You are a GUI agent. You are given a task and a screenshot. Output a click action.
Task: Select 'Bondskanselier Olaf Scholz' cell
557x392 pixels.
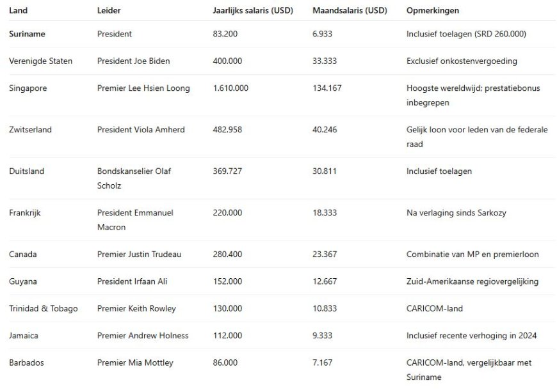pyautogui.click(x=134, y=178)
